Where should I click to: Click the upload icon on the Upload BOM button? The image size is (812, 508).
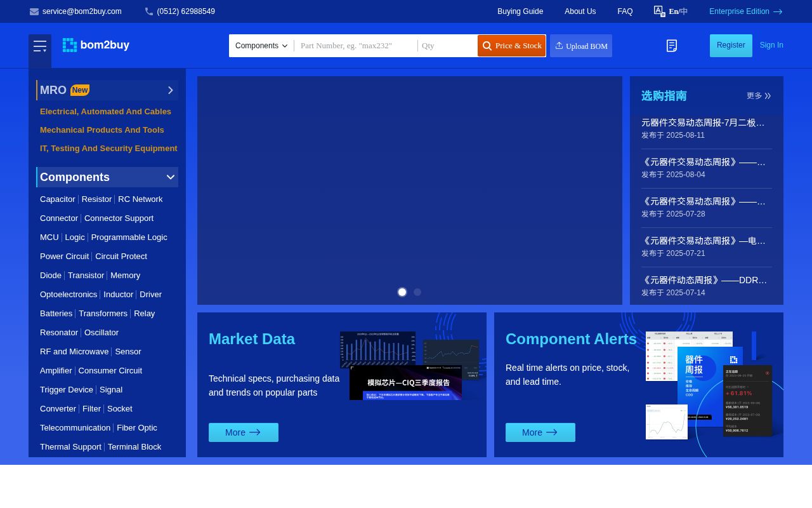pos(560,45)
